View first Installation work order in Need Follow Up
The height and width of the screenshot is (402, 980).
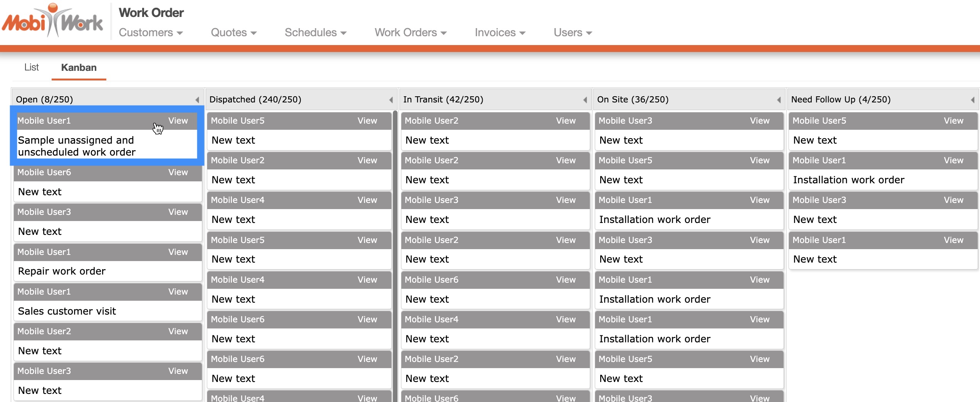tap(953, 161)
